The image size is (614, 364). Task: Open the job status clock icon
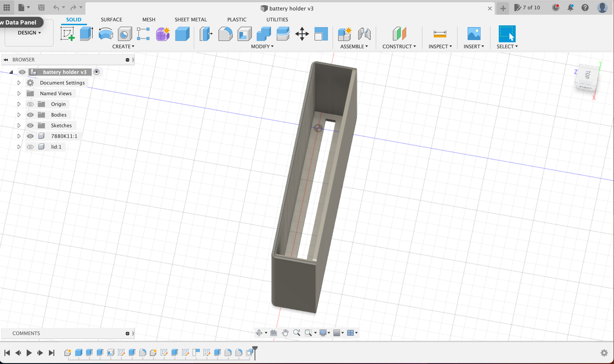556,8
